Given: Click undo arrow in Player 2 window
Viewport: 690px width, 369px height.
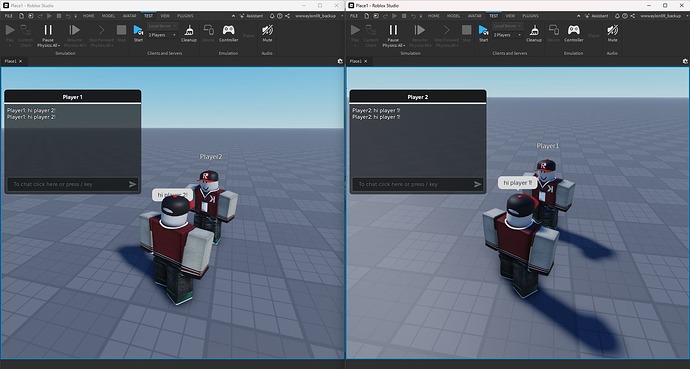Looking at the screenshot, I should click(x=413, y=16).
